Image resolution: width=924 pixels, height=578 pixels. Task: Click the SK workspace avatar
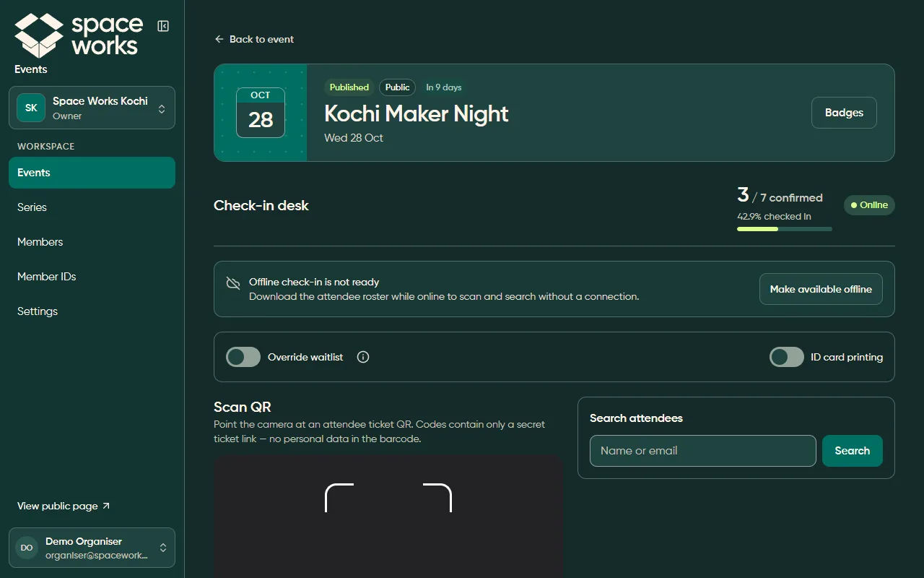pyautogui.click(x=31, y=108)
